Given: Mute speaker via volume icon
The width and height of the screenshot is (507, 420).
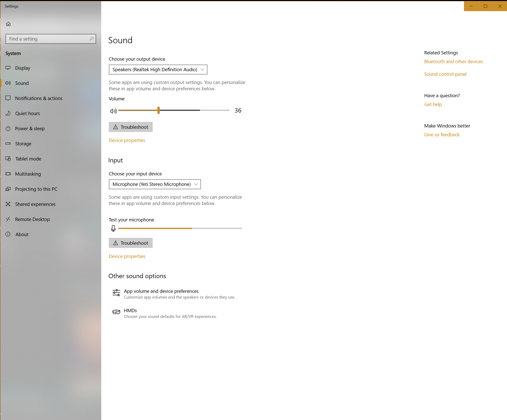Looking at the screenshot, I should pos(113,111).
